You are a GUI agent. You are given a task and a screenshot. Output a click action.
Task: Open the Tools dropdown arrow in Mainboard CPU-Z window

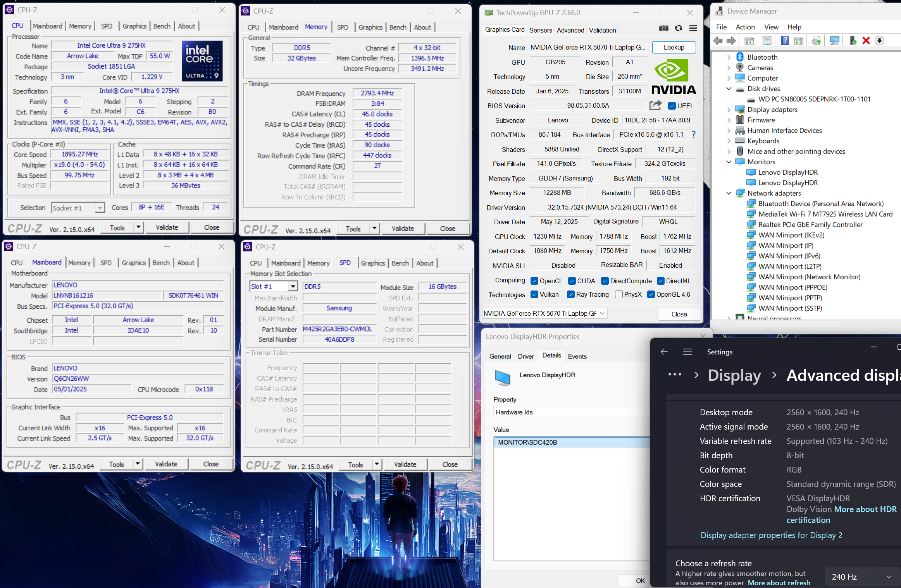138,464
